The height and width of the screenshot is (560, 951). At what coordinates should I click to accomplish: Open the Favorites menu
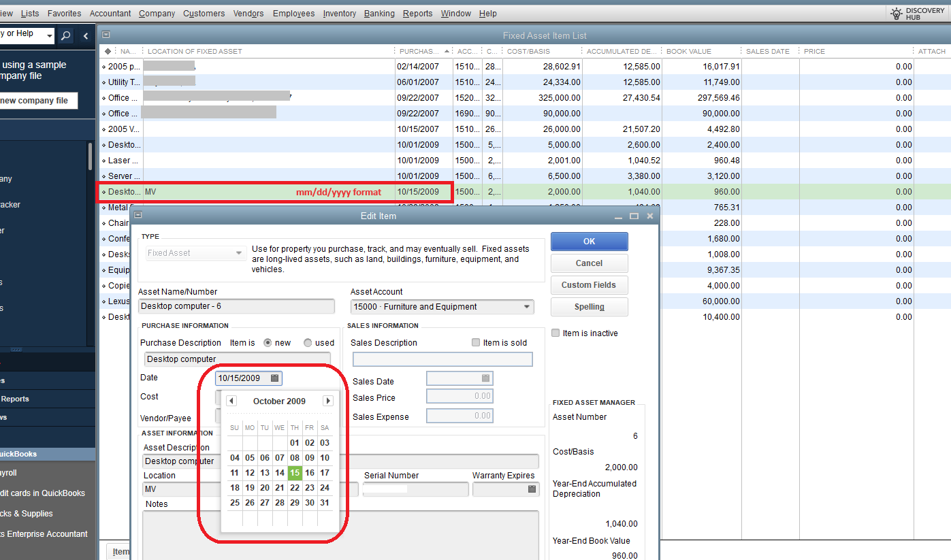pos(64,13)
